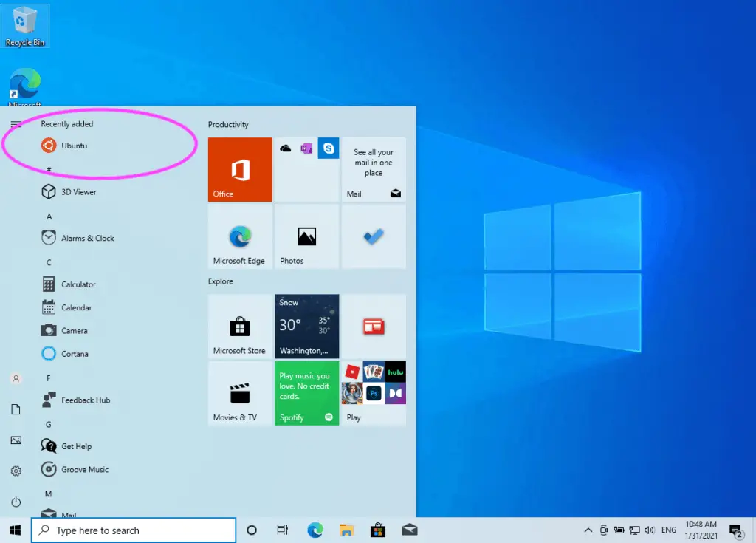This screenshot has width=756, height=543.
Task: Open the Microsoft Store tile
Action: (239, 327)
